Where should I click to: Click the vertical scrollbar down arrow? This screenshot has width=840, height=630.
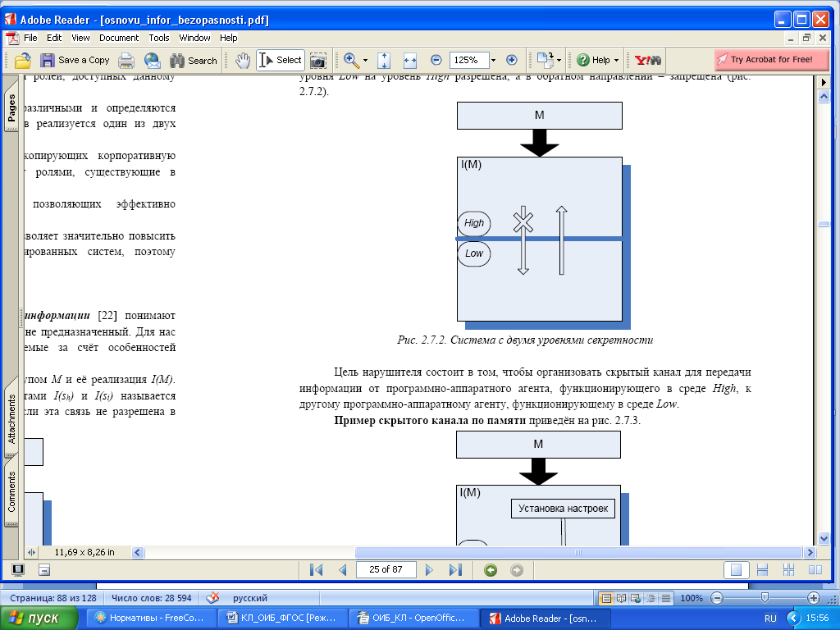coord(824,539)
